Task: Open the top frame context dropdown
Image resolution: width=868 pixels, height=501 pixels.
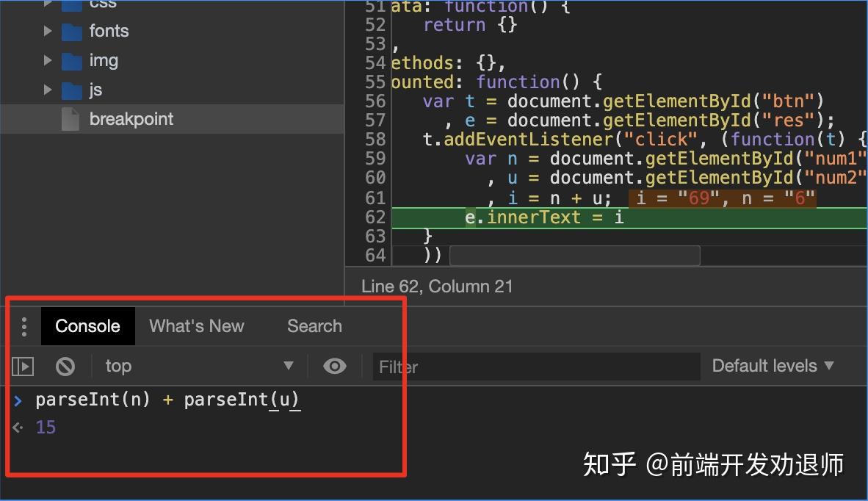Action: 198,366
